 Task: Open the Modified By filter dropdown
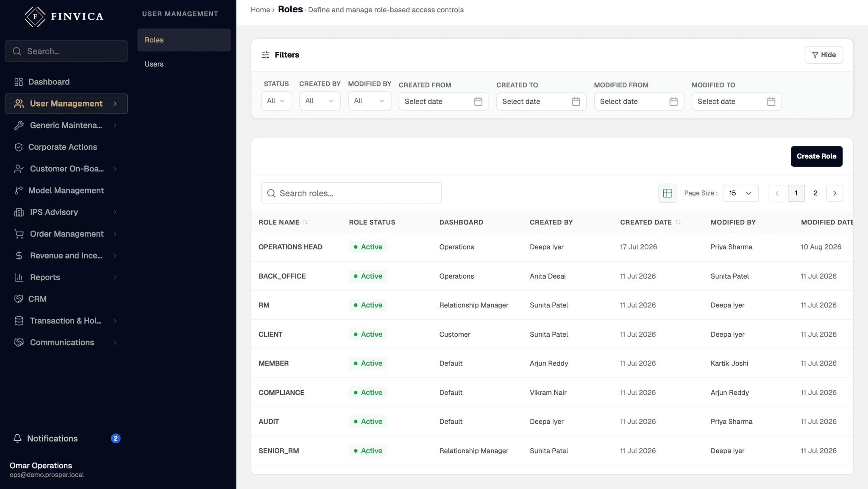(370, 101)
